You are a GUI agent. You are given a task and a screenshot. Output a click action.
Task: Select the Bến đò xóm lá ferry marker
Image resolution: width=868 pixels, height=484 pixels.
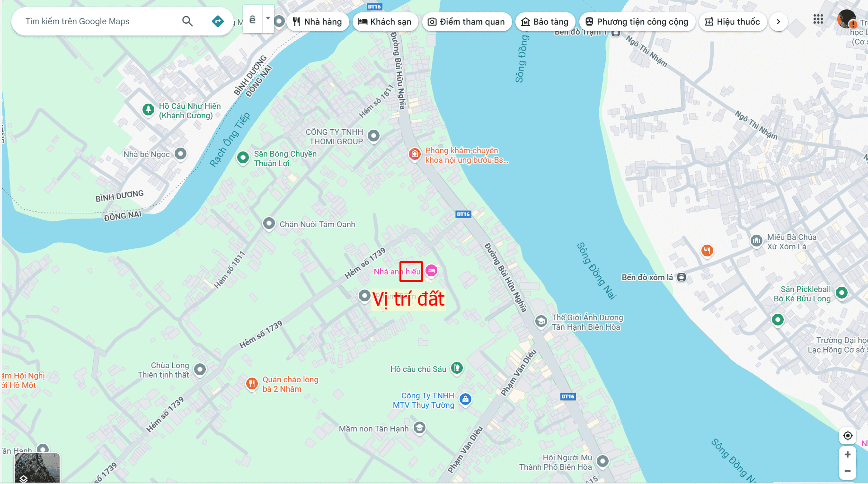coord(682,277)
